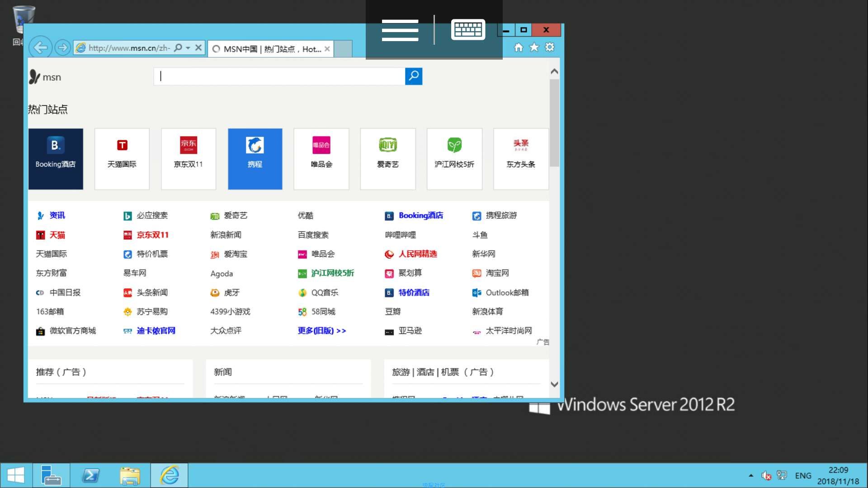
Task: Stop loading with address bar X
Action: tap(198, 47)
